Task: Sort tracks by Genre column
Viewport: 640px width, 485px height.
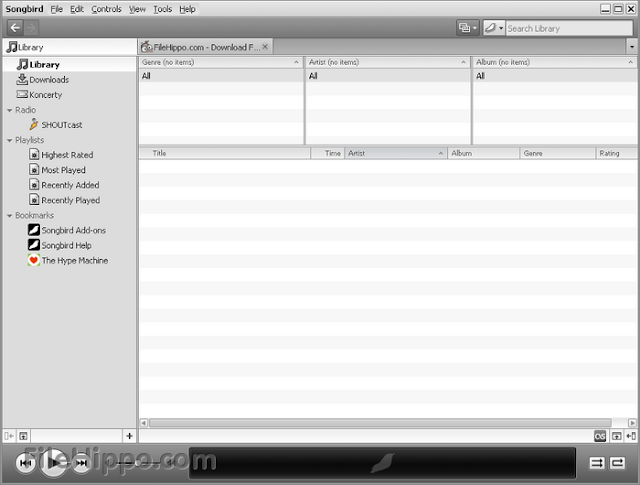Action: (558, 153)
